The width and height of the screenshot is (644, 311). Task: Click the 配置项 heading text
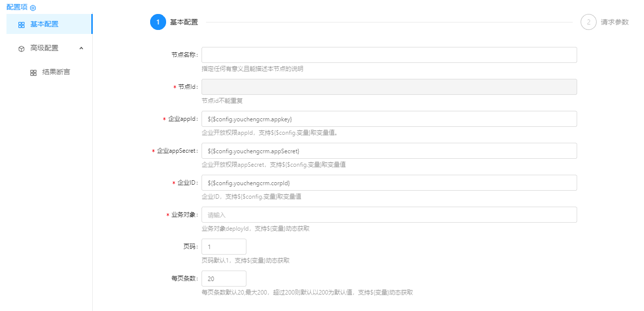tap(17, 7)
